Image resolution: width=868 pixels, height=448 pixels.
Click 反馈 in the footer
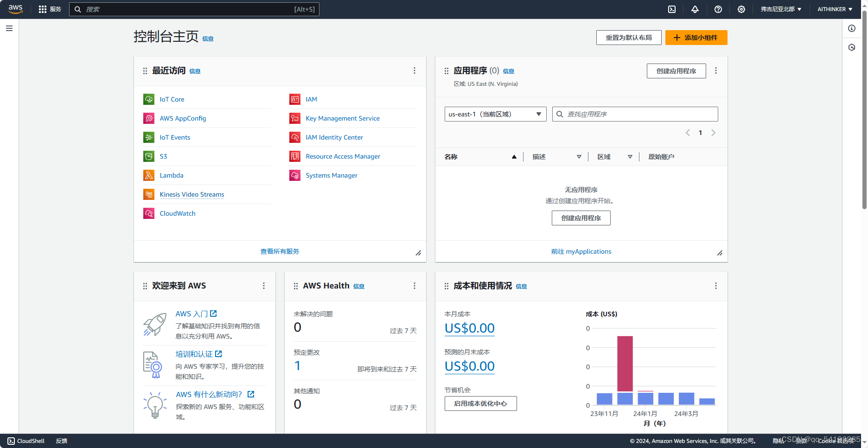point(62,441)
